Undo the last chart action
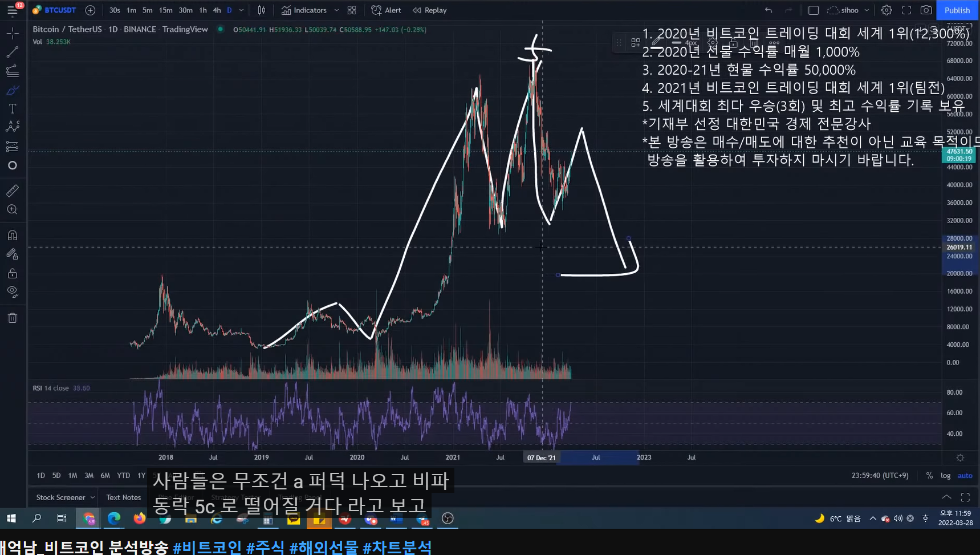Image resolution: width=980 pixels, height=555 pixels. coord(768,10)
